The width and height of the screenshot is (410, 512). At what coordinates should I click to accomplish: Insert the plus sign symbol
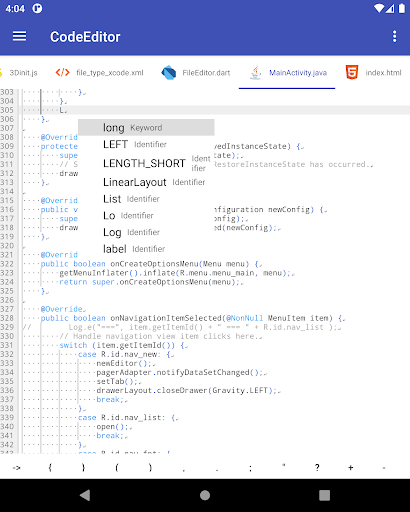pos(350,468)
